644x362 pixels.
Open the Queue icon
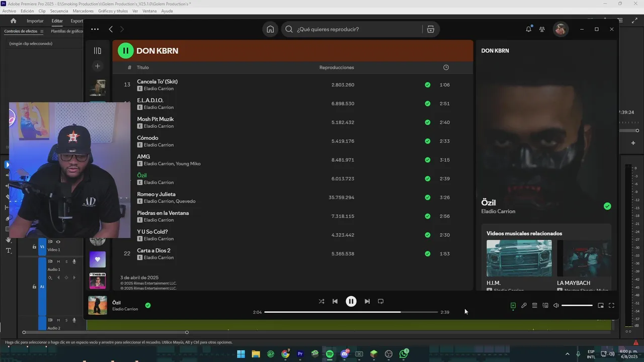point(535,305)
